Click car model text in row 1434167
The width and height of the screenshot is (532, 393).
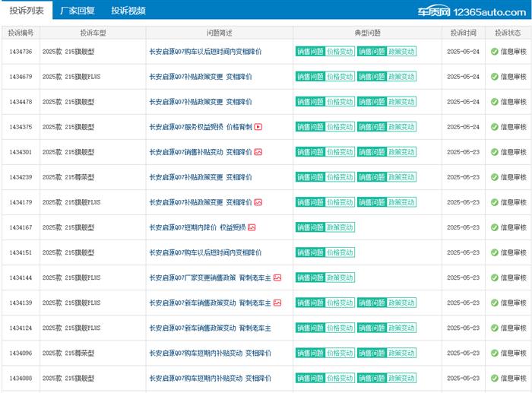click(x=68, y=227)
